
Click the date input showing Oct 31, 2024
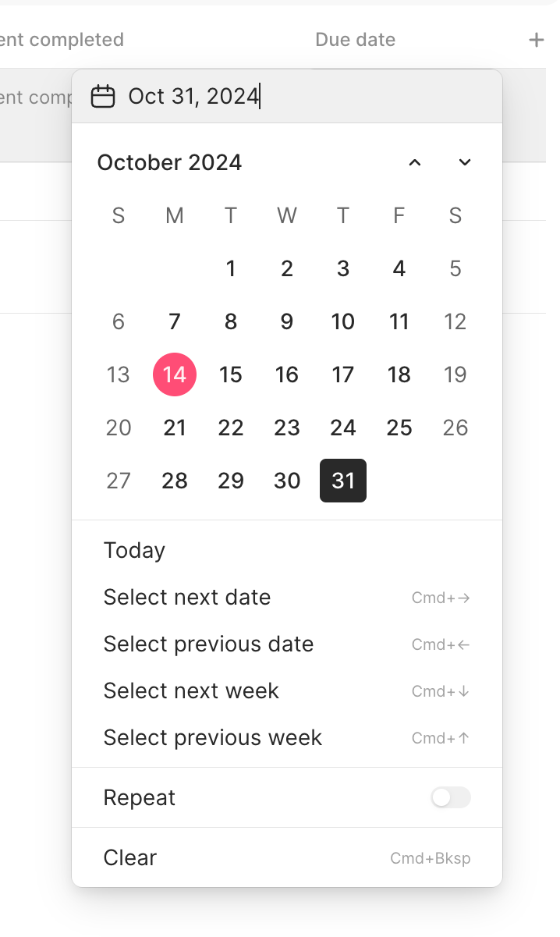(195, 95)
